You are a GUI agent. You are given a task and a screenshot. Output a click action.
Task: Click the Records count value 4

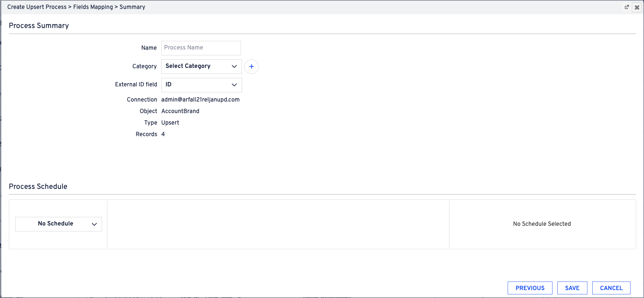163,134
